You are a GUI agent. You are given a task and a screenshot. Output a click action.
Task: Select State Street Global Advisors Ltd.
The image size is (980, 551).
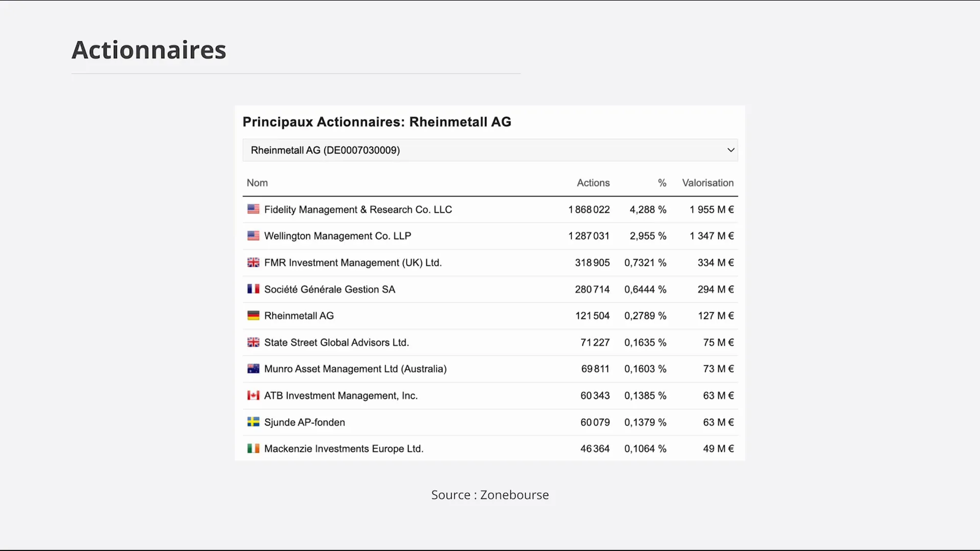coord(336,342)
